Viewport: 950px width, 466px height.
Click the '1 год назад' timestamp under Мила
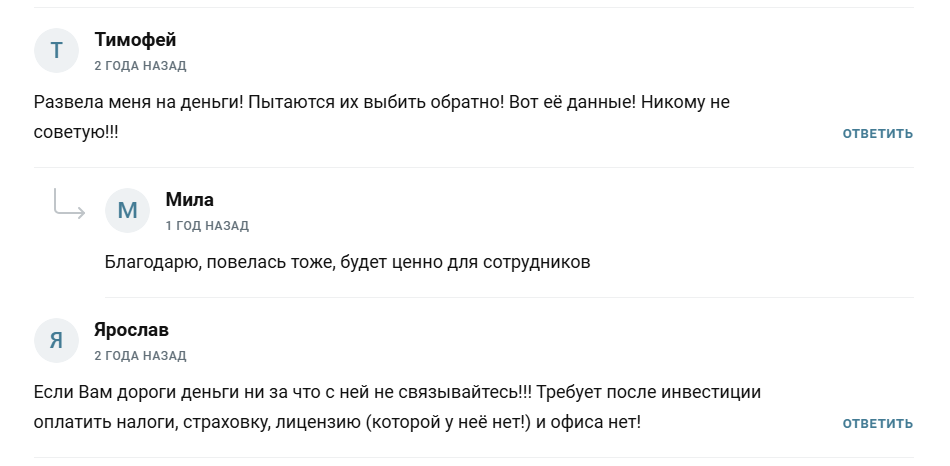[207, 226]
